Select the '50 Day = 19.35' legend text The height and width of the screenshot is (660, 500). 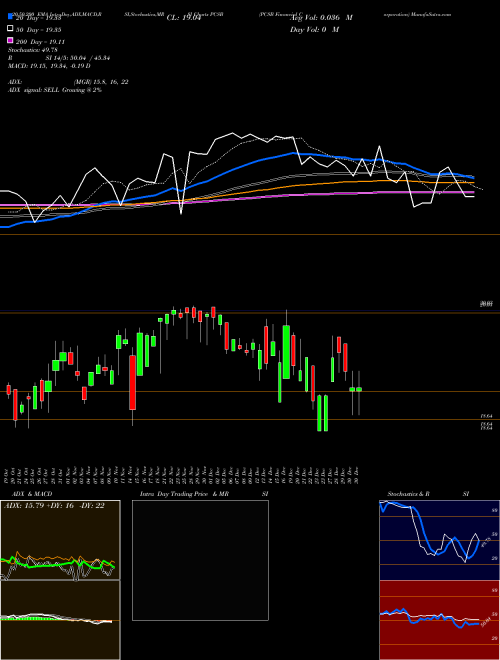[40, 30]
